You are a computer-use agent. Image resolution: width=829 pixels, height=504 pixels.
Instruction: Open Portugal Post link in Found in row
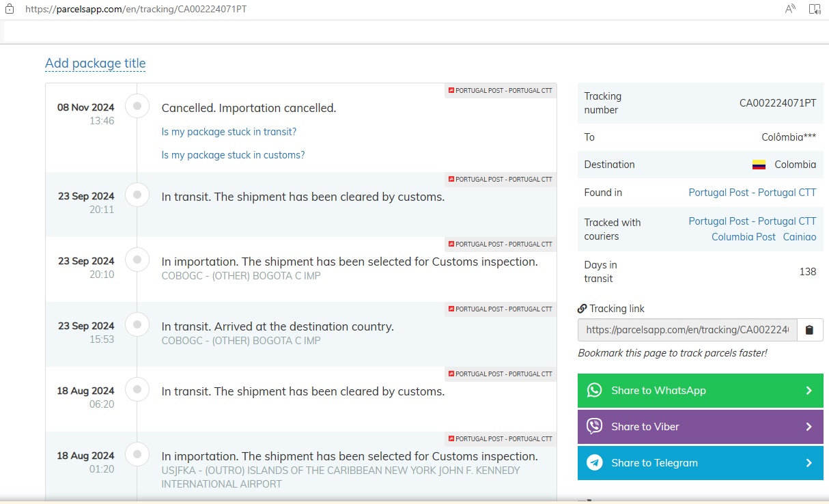[x=753, y=193]
